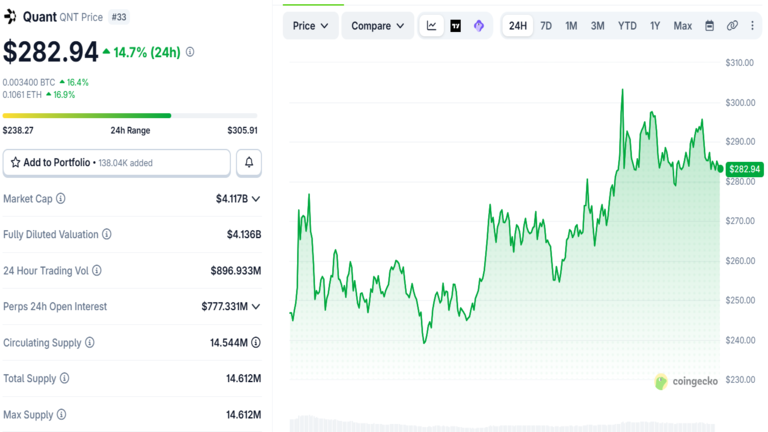Image resolution: width=768 pixels, height=432 pixels.
Task: Click the price alert bell icon
Action: pyautogui.click(x=249, y=162)
